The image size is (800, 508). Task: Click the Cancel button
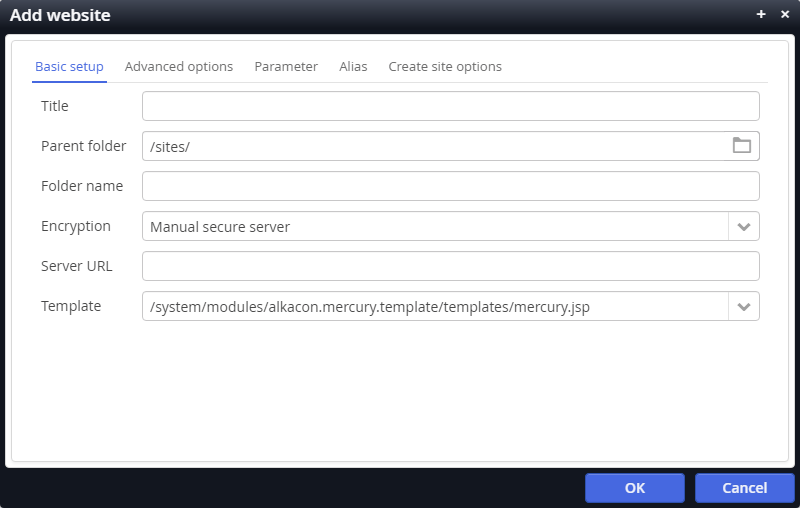(x=744, y=488)
